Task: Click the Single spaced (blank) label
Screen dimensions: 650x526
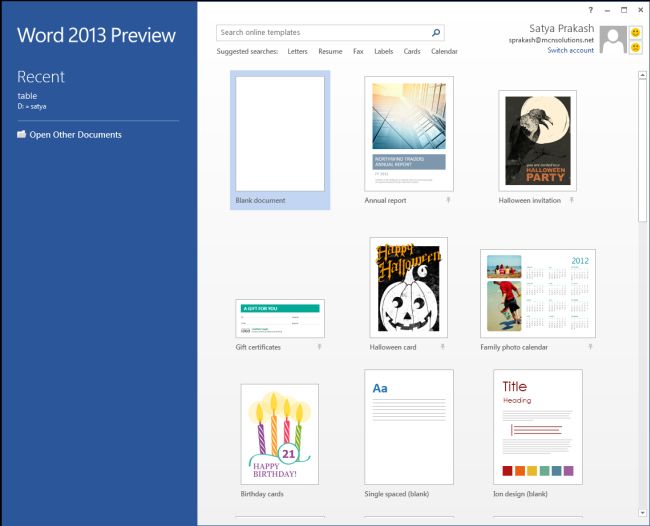Action: 397,494
